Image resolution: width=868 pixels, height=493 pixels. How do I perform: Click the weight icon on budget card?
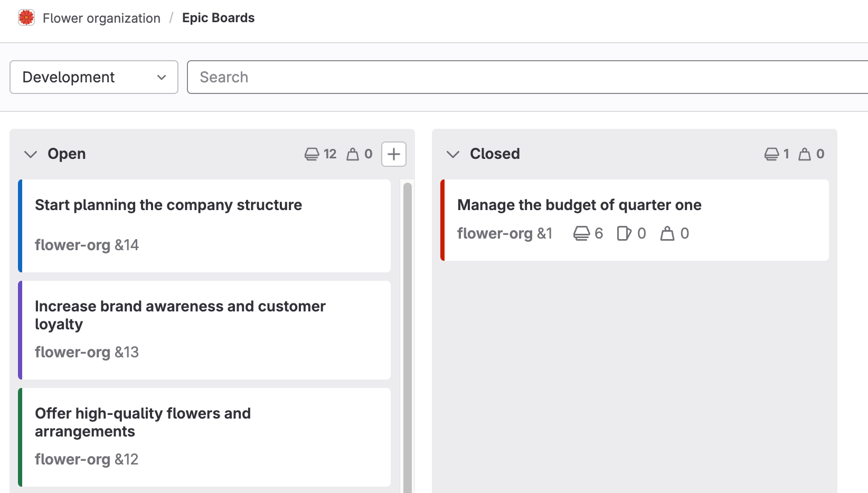click(x=667, y=233)
